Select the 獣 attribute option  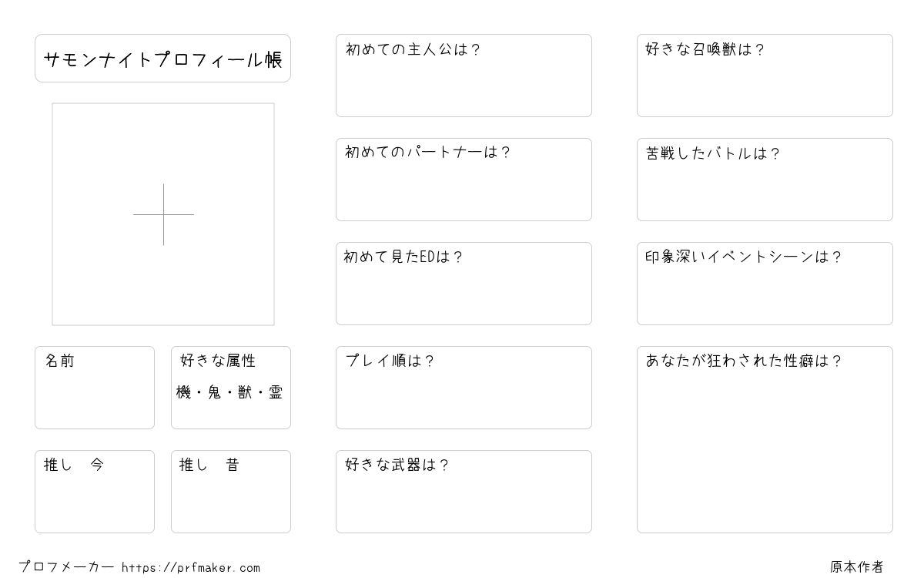(x=245, y=392)
